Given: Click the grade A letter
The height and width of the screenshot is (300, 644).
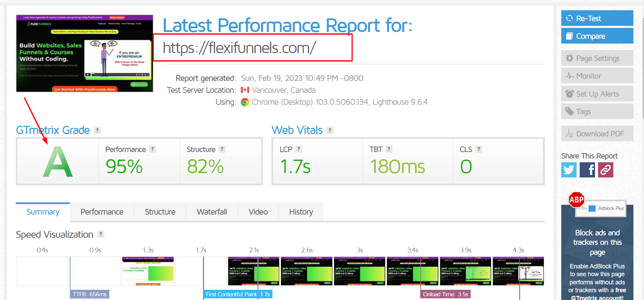Looking at the screenshot, I should pyautogui.click(x=58, y=162).
